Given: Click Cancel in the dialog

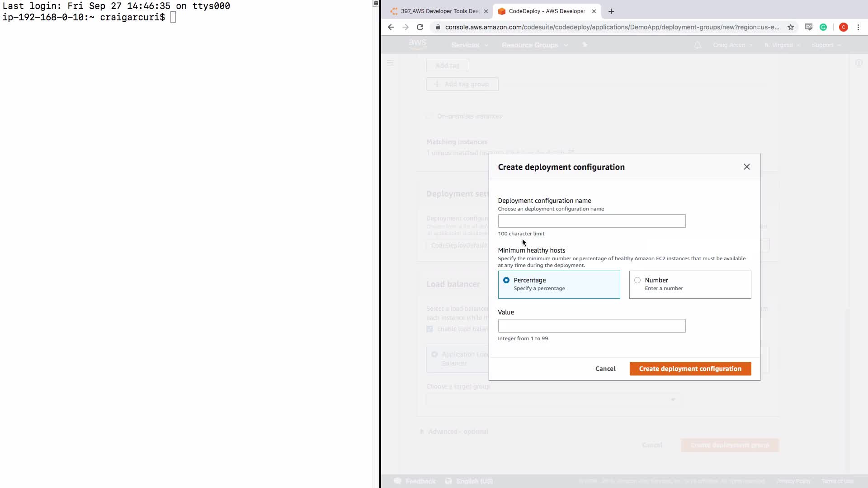Looking at the screenshot, I should 605,369.
